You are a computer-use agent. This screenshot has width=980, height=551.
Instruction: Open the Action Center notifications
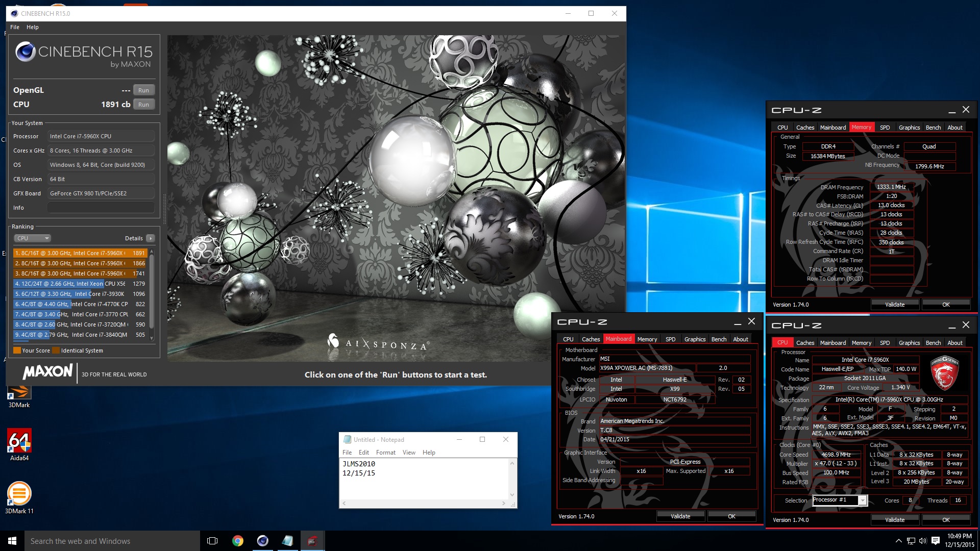(936, 541)
